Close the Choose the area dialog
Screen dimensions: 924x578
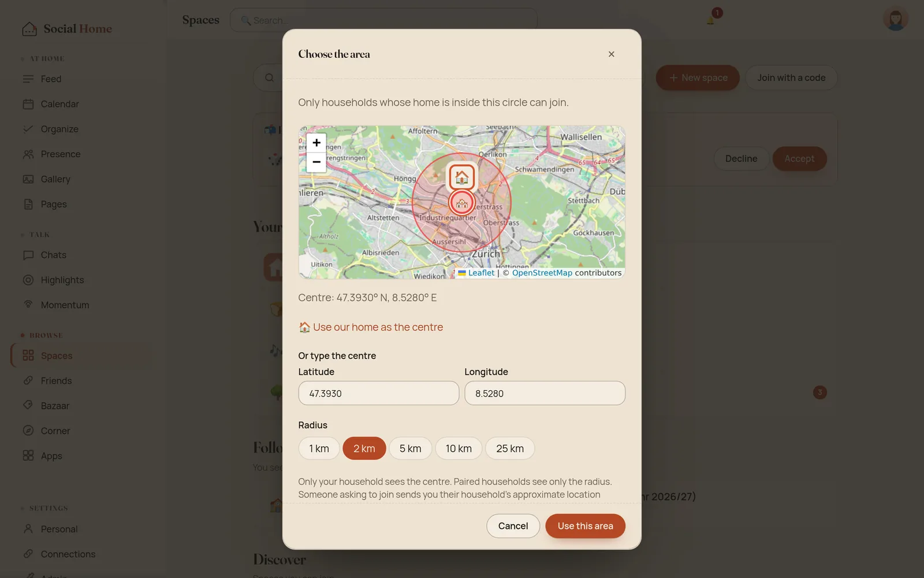(x=612, y=54)
